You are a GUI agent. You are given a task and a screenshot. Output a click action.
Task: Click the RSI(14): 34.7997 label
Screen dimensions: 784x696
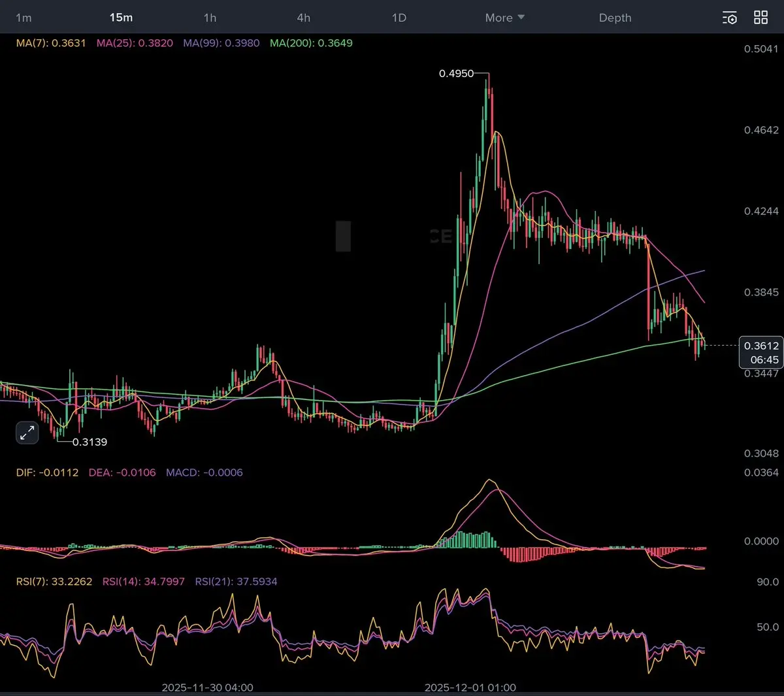144,581
